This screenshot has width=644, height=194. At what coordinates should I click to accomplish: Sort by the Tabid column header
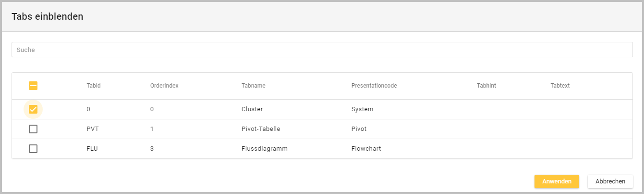[x=93, y=86]
